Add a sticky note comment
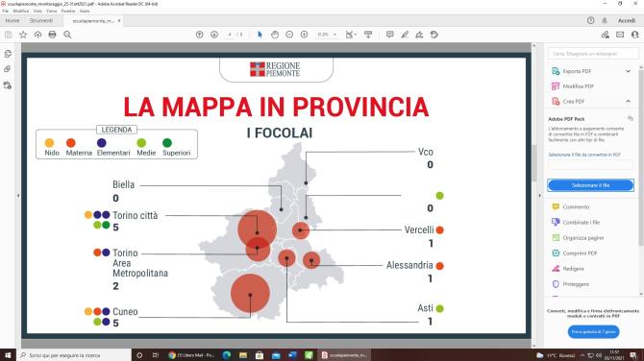The height and width of the screenshot is (361, 644). pos(390,35)
